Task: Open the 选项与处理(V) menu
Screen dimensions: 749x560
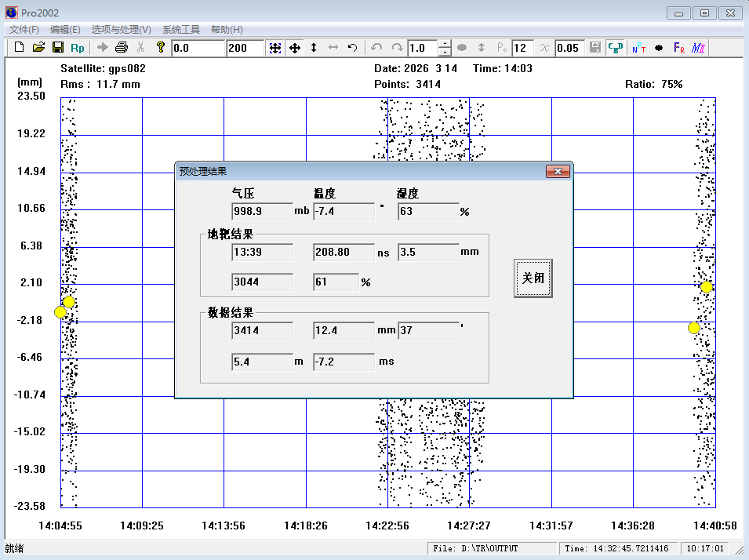Action: (121, 30)
